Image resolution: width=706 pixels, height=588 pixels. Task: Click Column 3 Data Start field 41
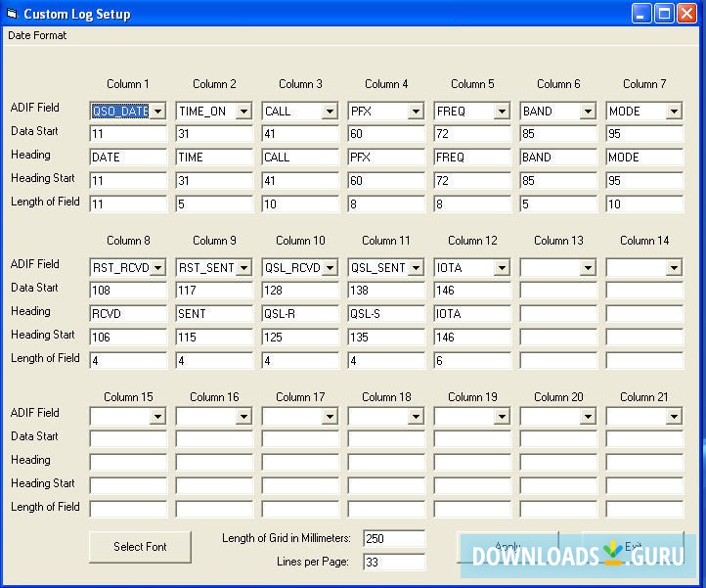(x=300, y=134)
